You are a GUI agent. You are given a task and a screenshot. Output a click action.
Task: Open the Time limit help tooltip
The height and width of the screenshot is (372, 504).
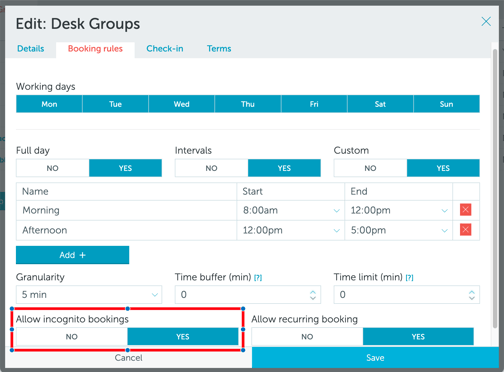[x=409, y=278]
